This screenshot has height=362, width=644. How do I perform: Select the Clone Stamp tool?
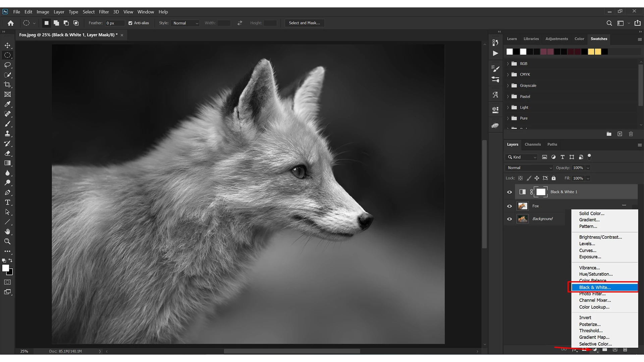point(7,134)
